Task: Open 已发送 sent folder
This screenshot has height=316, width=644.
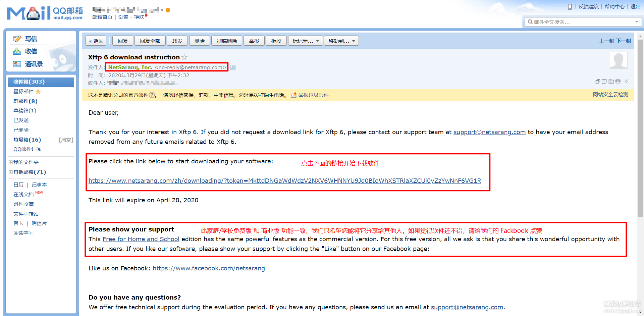Action: click(21, 120)
